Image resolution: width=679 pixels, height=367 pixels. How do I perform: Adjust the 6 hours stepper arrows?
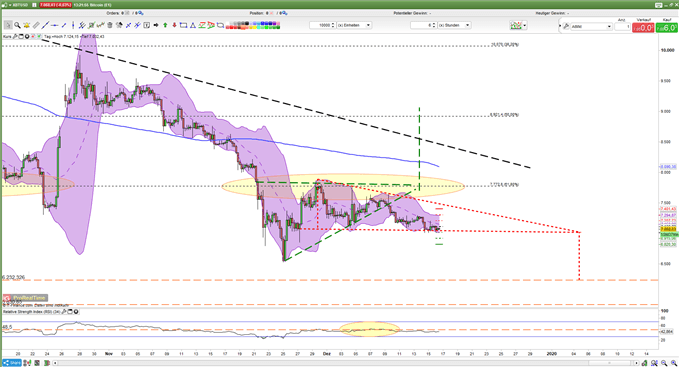click(434, 25)
